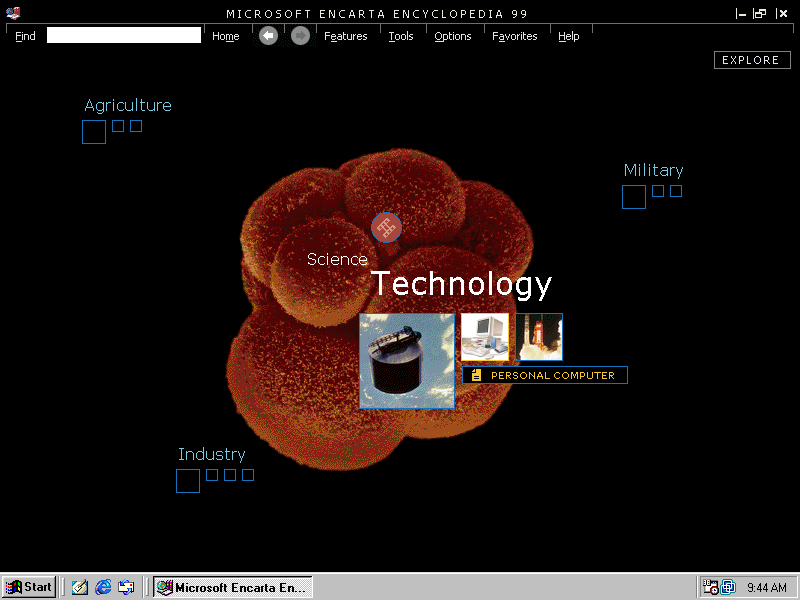Viewport: 800px width, 600px height.
Task: Click the Back arrow navigation button
Action: click(268, 36)
